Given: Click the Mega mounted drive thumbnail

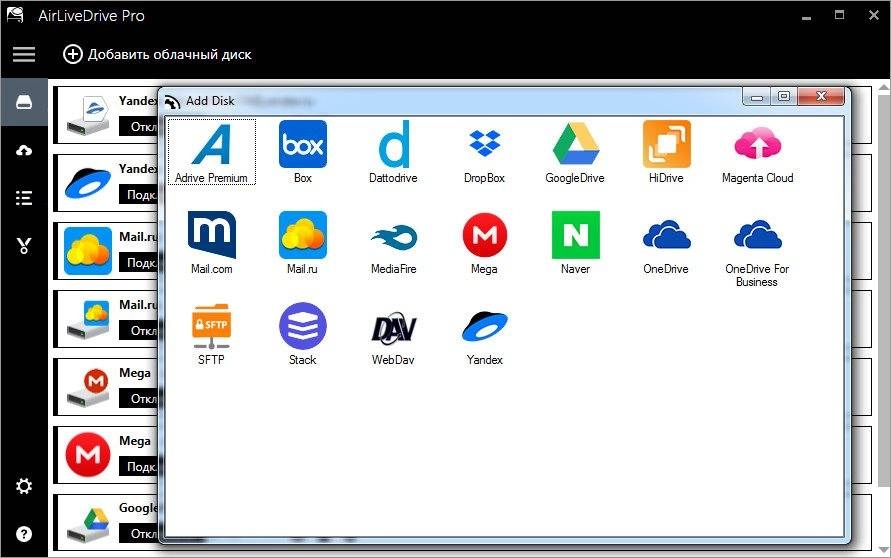Looking at the screenshot, I should [88, 388].
